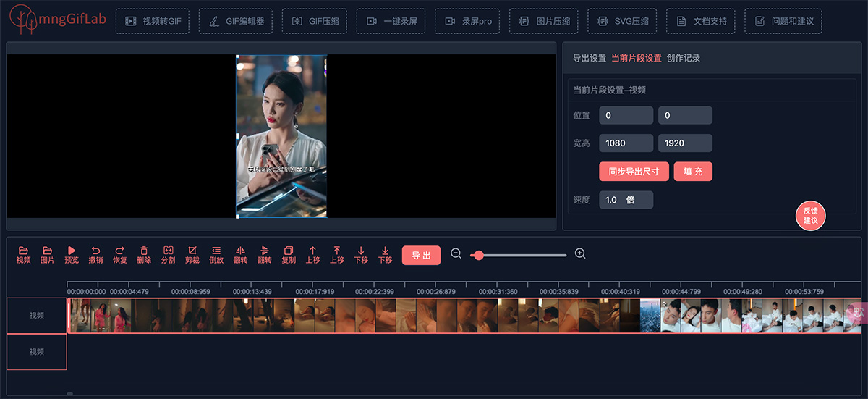This screenshot has height=399, width=868.
Task: Zoom in timeline with plus magnifier
Action: [x=580, y=253]
